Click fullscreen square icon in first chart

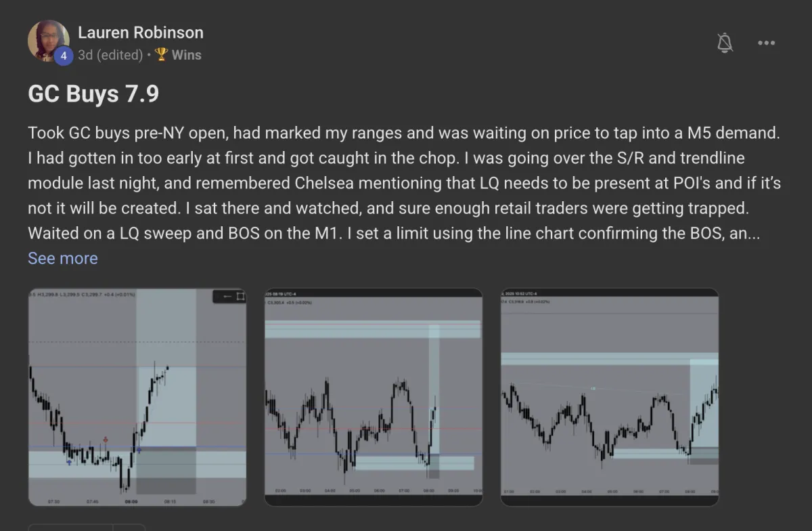241,297
